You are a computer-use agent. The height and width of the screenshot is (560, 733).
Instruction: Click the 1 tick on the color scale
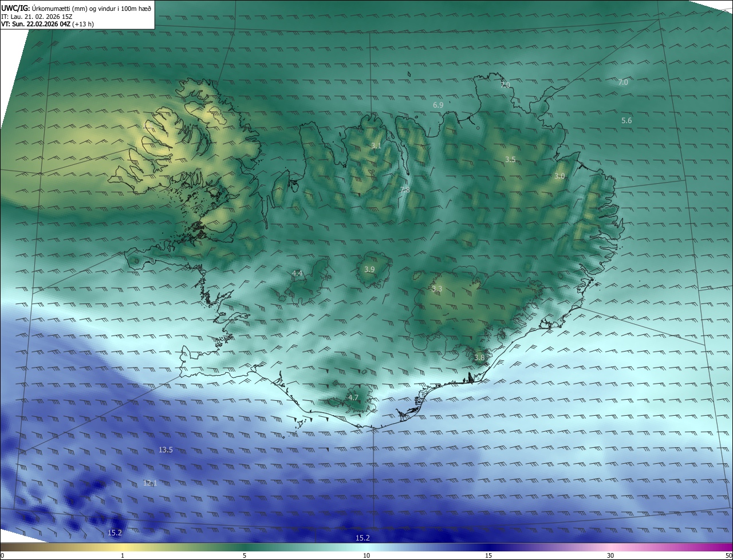(123, 555)
